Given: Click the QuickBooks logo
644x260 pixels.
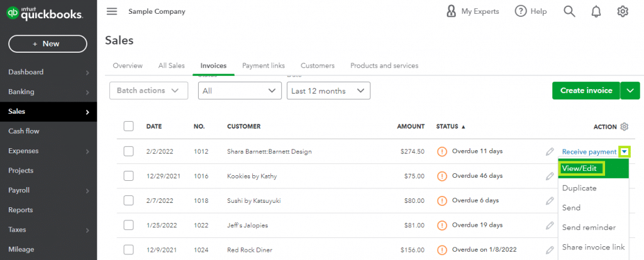Looking at the screenshot, I should 45,14.
